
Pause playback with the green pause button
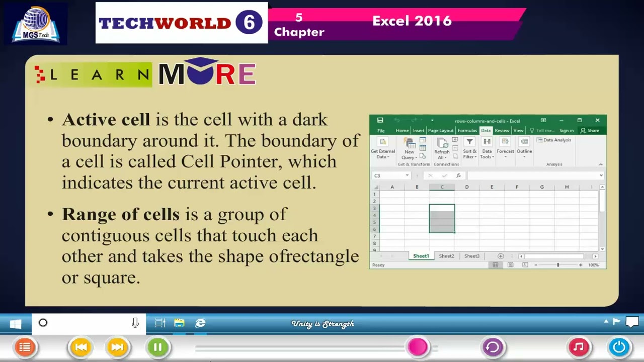pyautogui.click(x=157, y=347)
